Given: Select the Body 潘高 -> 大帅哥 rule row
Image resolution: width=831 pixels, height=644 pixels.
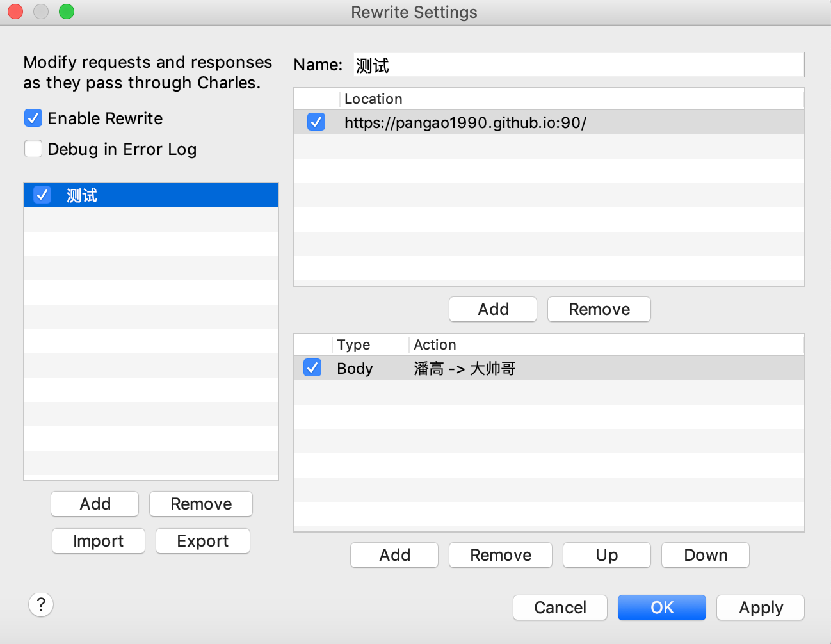Looking at the screenshot, I should pyautogui.click(x=549, y=368).
